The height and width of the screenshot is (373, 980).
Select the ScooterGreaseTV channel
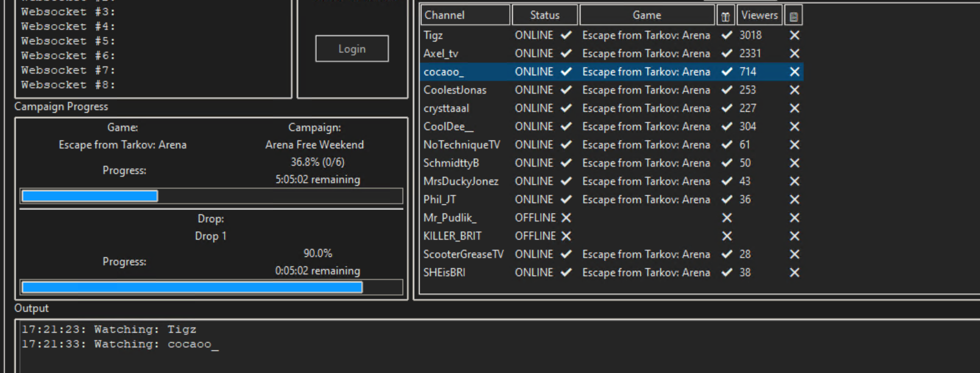point(464,254)
